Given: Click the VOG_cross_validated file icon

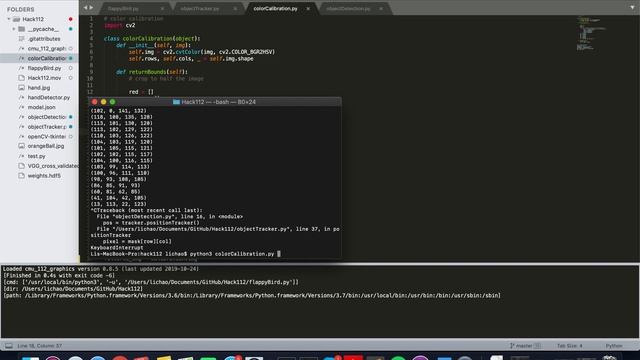Looking at the screenshot, I should click(x=22, y=166).
